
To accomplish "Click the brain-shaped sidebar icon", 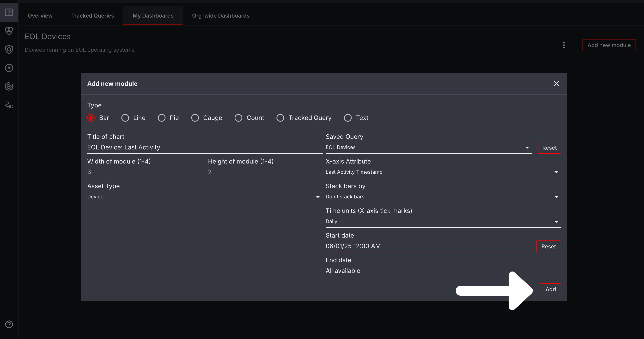I will (9, 30).
